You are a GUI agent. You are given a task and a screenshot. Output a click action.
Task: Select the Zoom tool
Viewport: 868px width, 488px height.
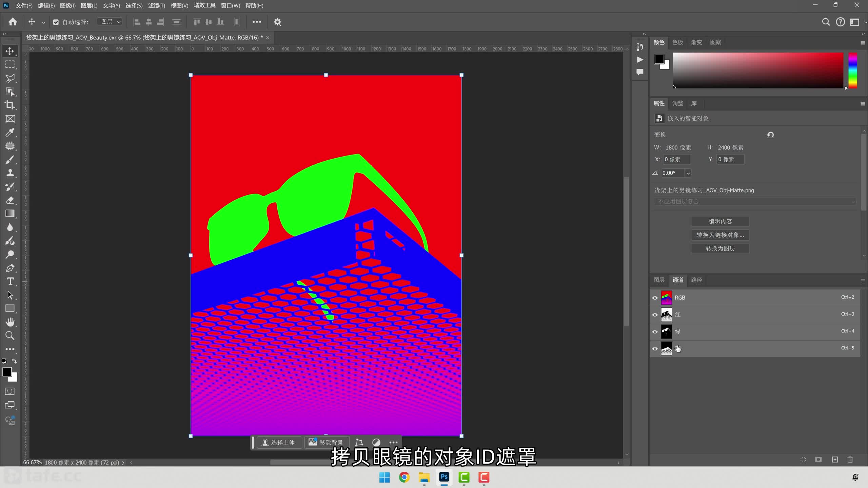point(10,335)
